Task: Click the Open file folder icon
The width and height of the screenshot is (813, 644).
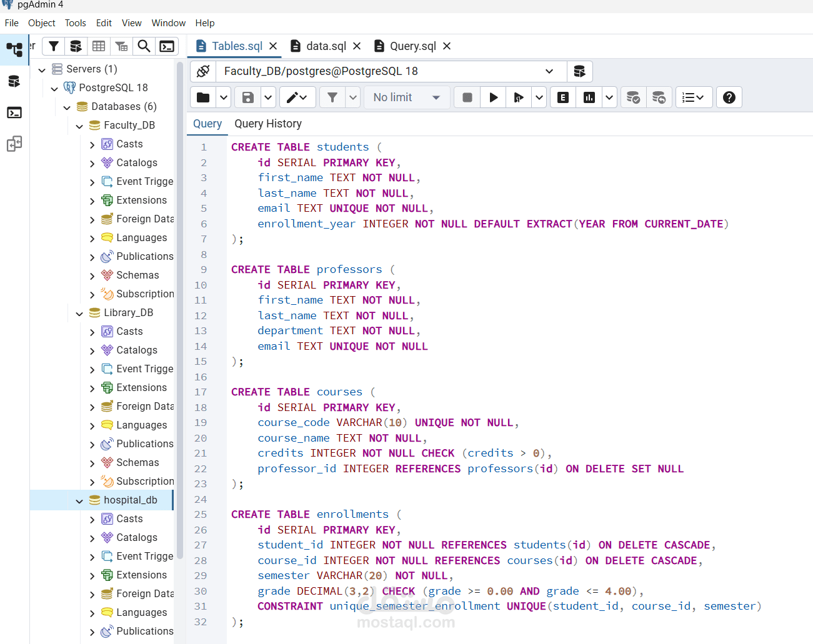Action: pos(203,97)
